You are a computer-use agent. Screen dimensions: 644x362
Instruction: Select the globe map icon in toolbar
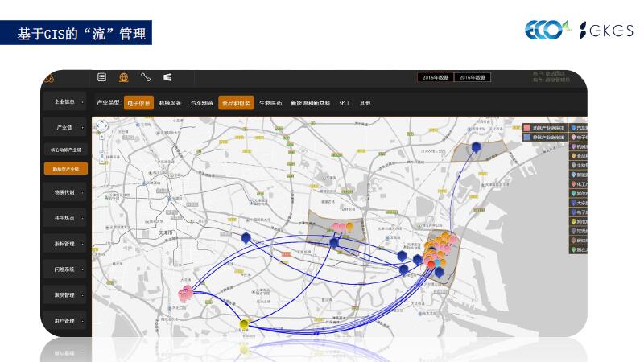point(124,77)
